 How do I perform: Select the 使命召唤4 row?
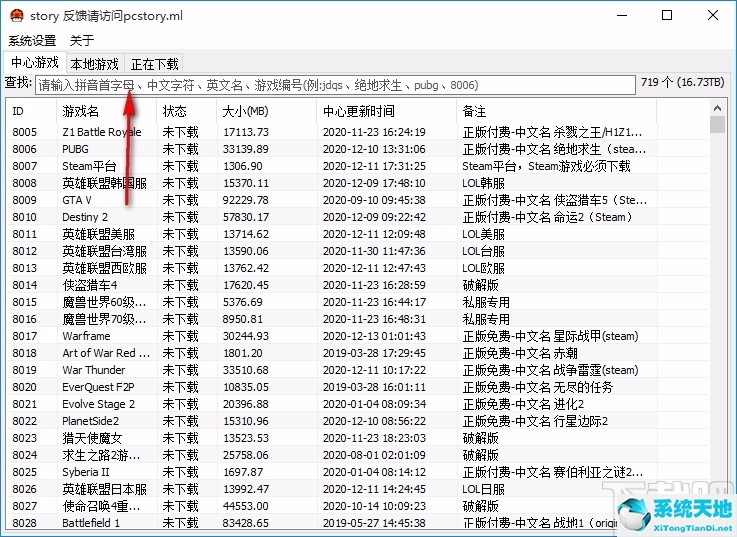point(358,506)
